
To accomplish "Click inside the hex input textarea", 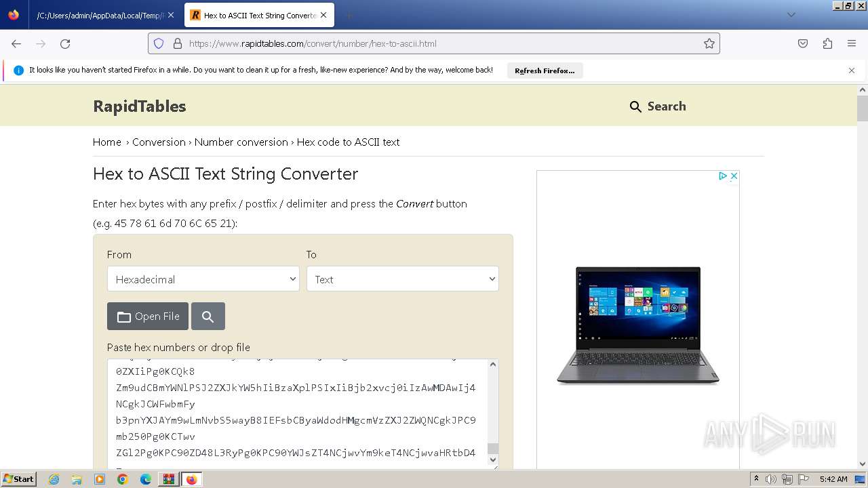I will click(x=297, y=413).
